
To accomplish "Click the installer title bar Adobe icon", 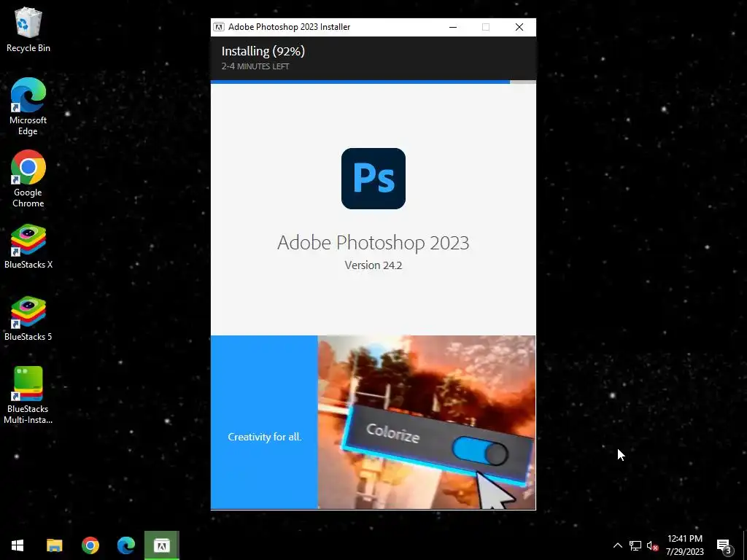I will (219, 27).
